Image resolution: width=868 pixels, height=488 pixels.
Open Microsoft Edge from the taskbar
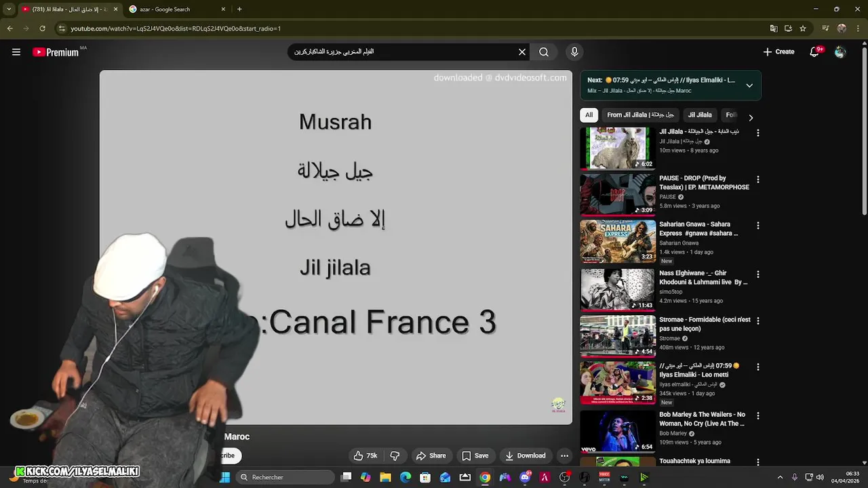tap(406, 477)
